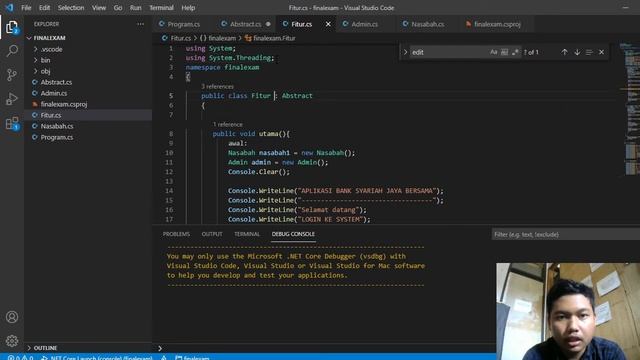Close the Fitur.cs editor tab
Viewport: 640px width, 360px height.
point(328,24)
